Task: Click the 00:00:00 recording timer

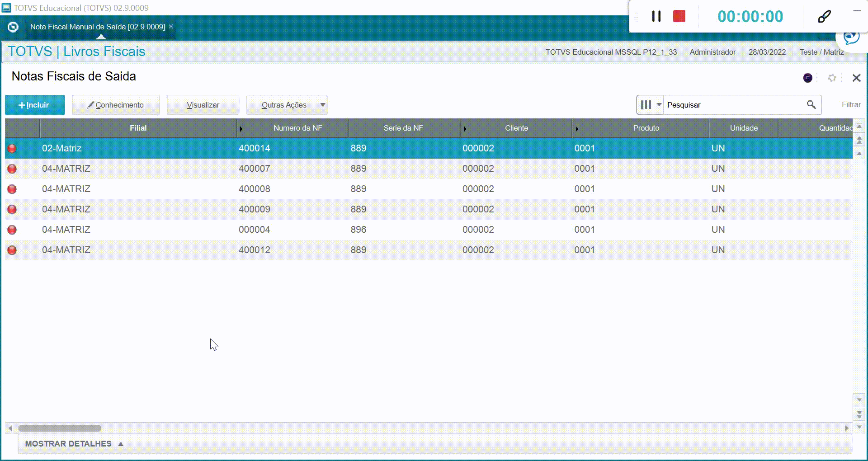Action: pyautogui.click(x=750, y=17)
